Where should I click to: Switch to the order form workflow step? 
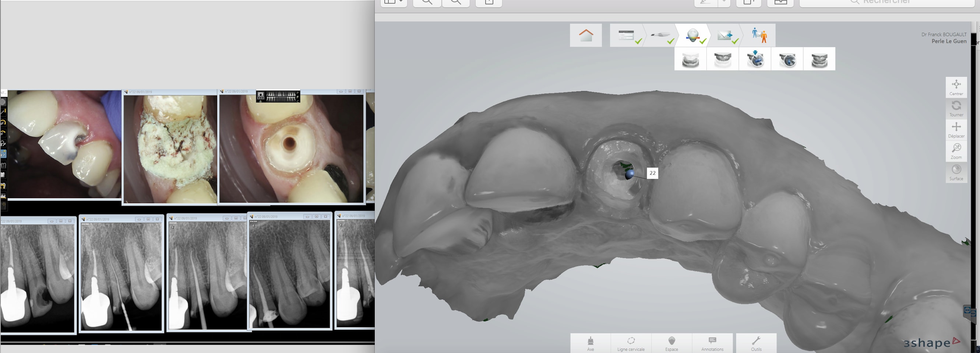click(627, 35)
